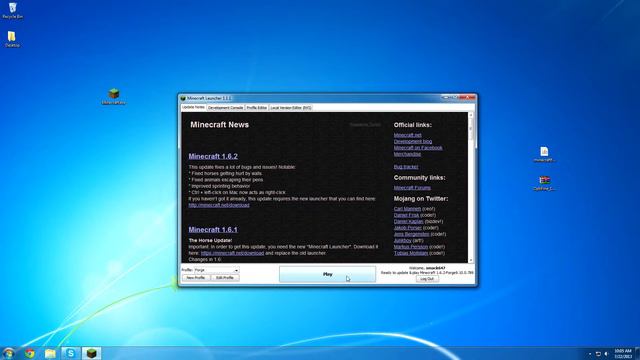
Task: Minimize the Minecraft Launcher window
Action: tap(446, 98)
